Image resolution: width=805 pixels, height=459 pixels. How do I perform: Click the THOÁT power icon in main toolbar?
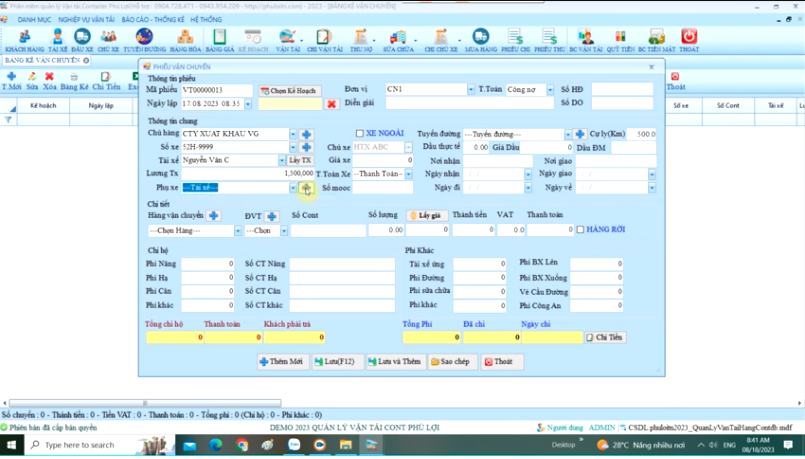689,41
